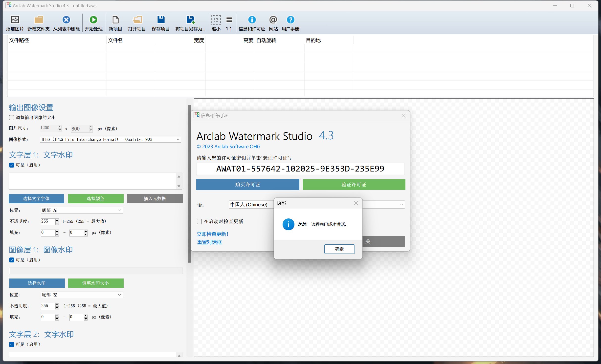Close the 执照 message popup with X
601x364 pixels.
[356, 203]
